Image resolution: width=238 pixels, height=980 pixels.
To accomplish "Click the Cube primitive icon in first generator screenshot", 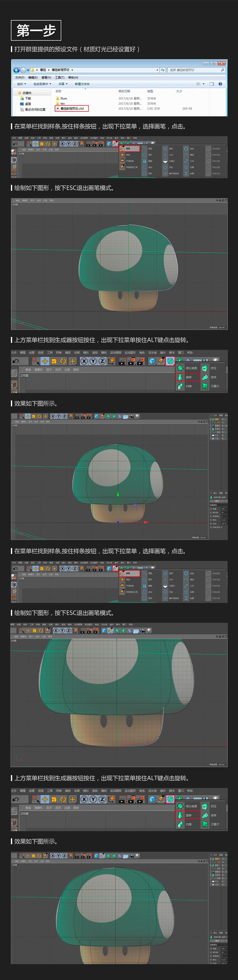I will pyautogui.click(x=153, y=362).
